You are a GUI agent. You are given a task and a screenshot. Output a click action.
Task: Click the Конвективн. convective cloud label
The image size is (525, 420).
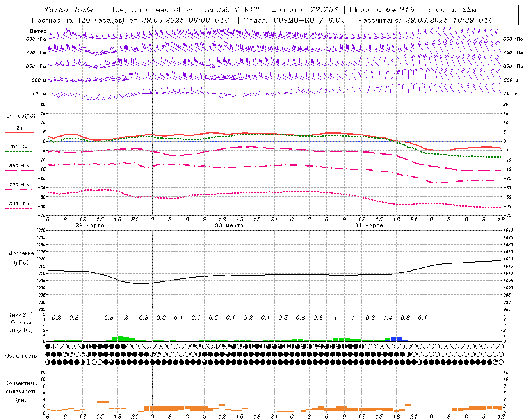(21, 383)
